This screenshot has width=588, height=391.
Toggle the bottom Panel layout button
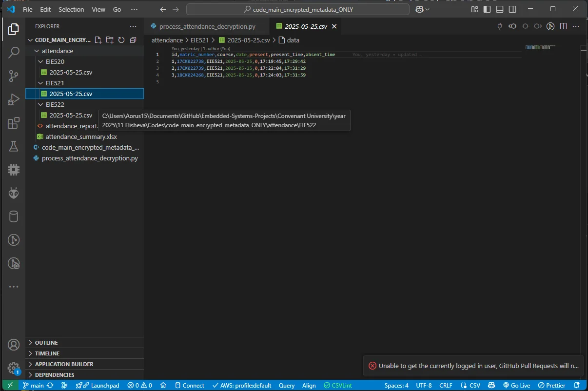pos(500,9)
